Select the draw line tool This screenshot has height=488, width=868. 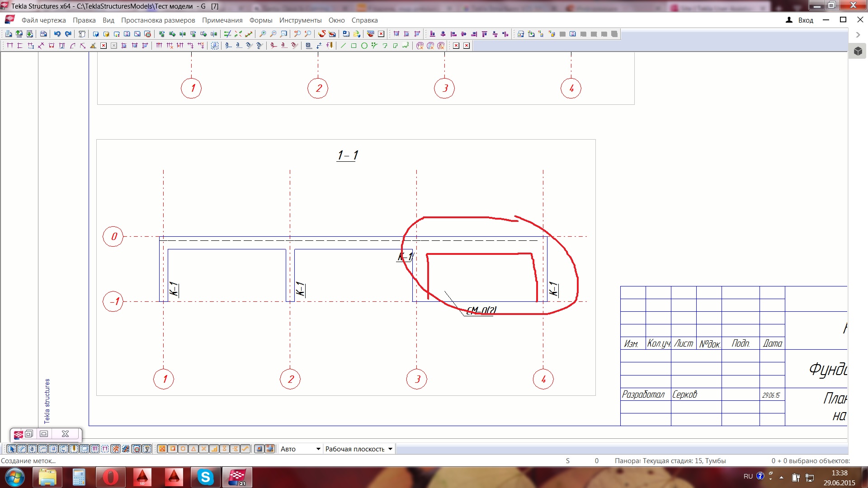pyautogui.click(x=343, y=46)
